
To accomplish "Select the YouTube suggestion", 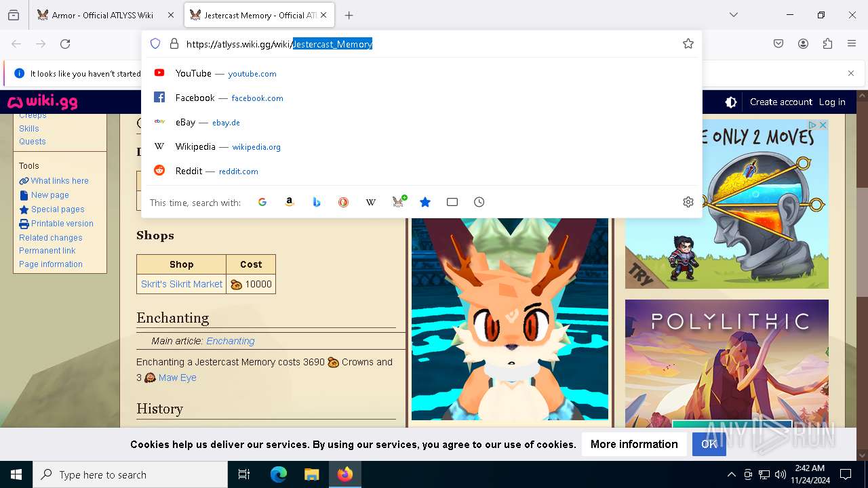I will (x=422, y=73).
